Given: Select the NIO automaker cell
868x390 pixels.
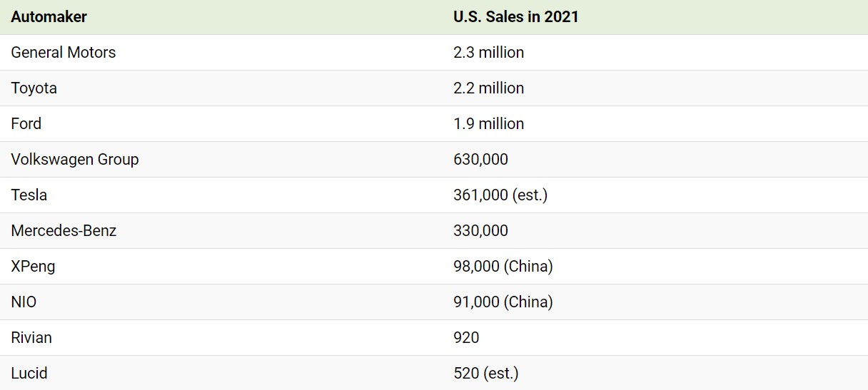Looking at the screenshot, I should 24,302.
